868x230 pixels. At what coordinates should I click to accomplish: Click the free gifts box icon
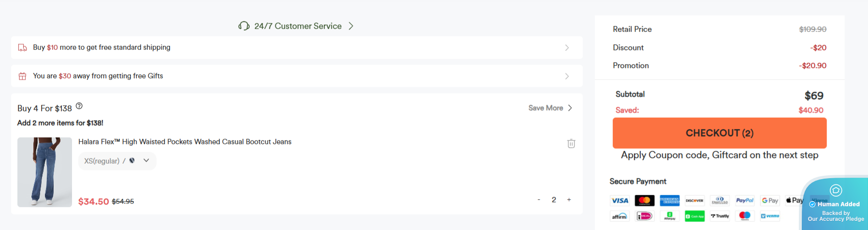pyautogui.click(x=22, y=76)
